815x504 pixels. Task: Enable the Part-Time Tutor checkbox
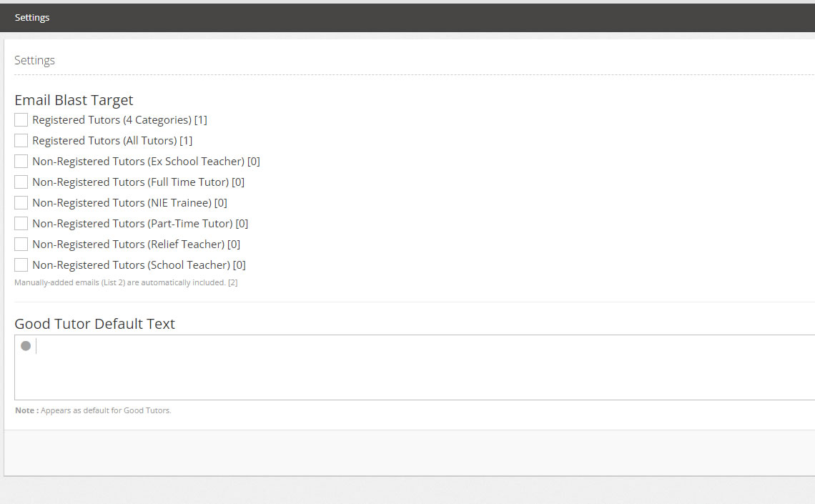(21, 224)
